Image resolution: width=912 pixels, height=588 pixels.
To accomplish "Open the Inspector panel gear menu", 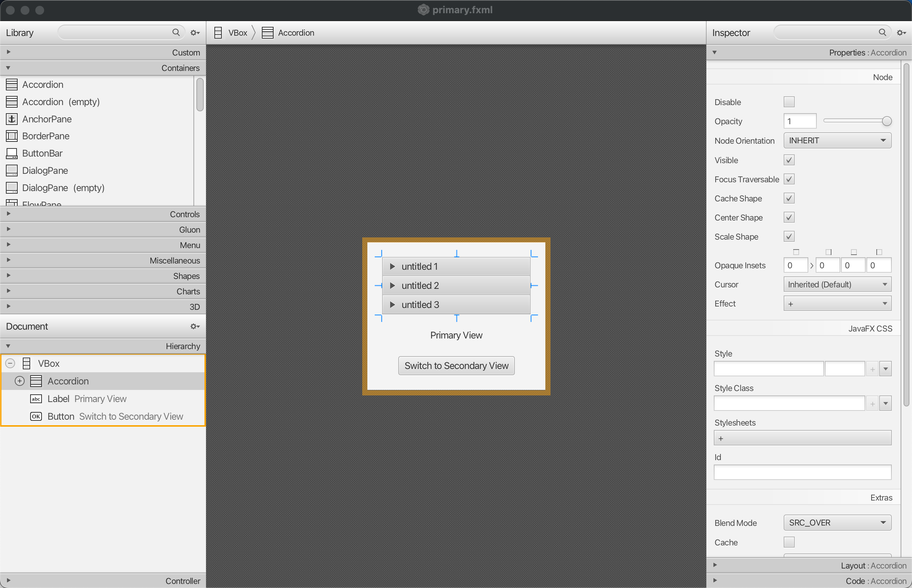I will [901, 32].
